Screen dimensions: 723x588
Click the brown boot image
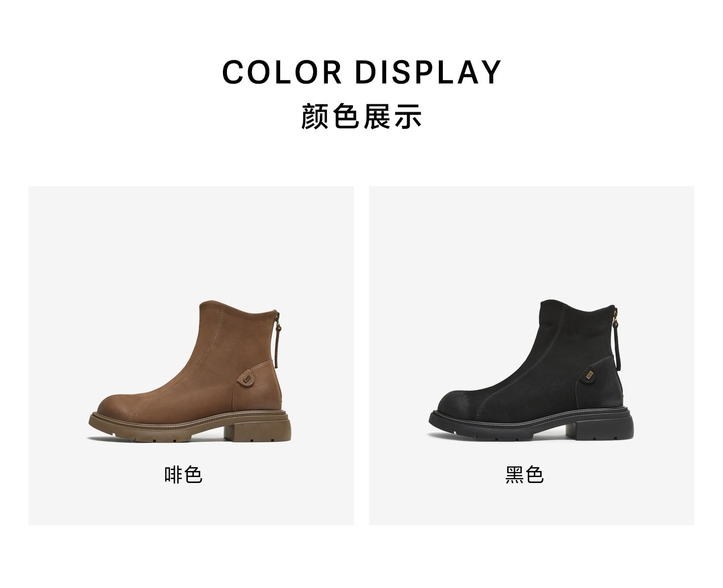190,372
